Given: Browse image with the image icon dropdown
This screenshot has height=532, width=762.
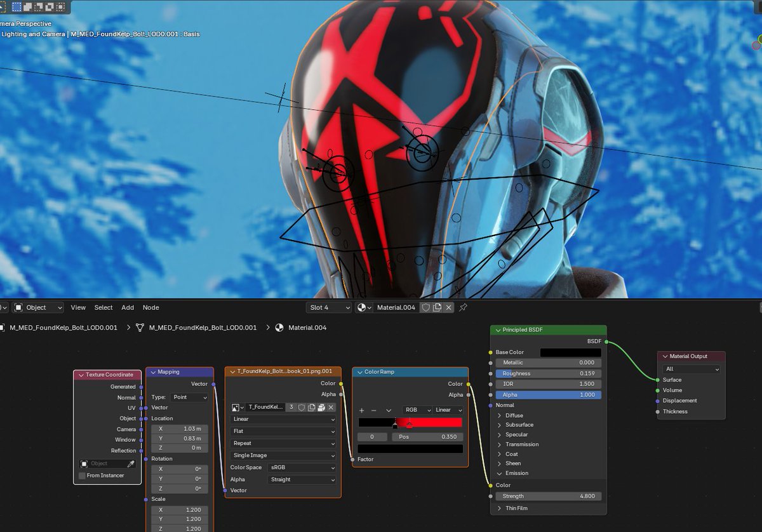Looking at the screenshot, I should coord(238,407).
